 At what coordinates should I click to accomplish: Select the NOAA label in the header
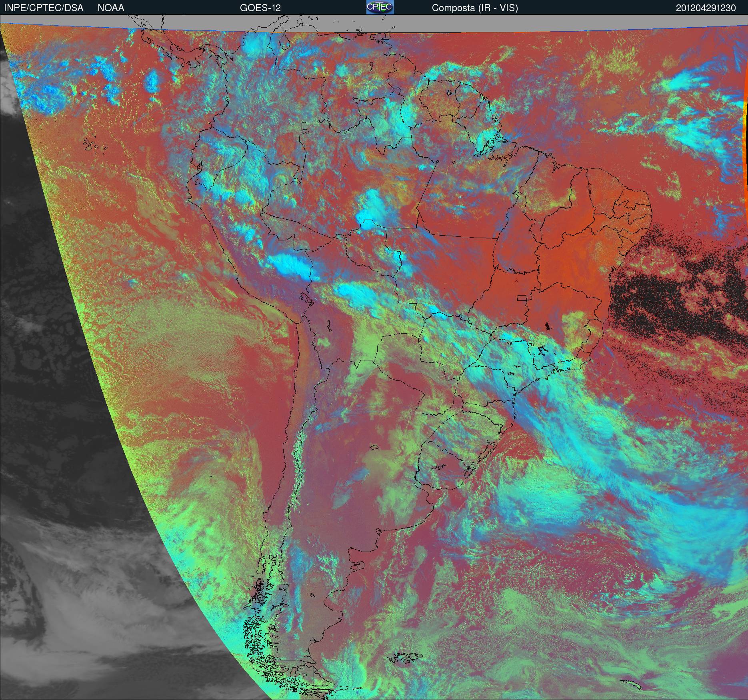click(111, 8)
